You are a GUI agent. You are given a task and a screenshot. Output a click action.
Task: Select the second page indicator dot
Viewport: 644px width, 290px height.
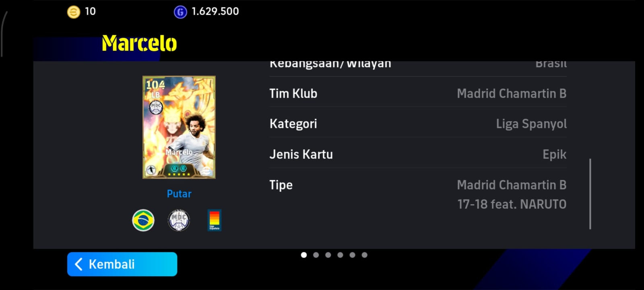coord(316,255)
